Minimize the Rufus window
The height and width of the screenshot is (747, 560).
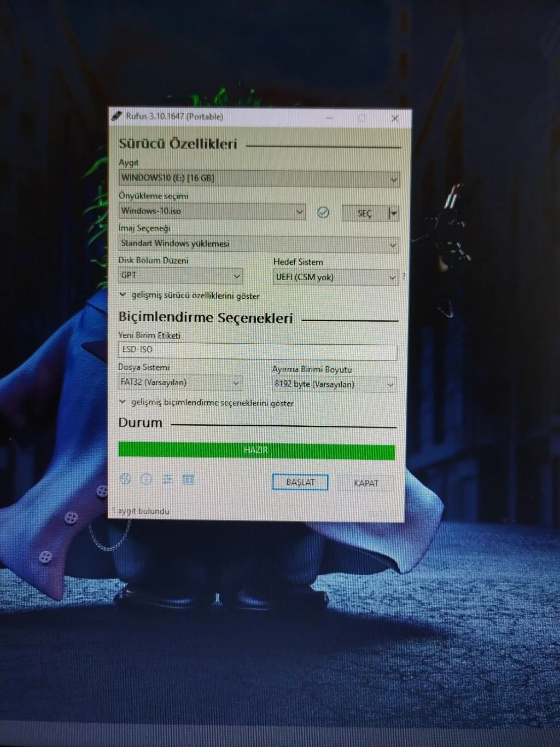pyautogui.click(x=330, y=118)
